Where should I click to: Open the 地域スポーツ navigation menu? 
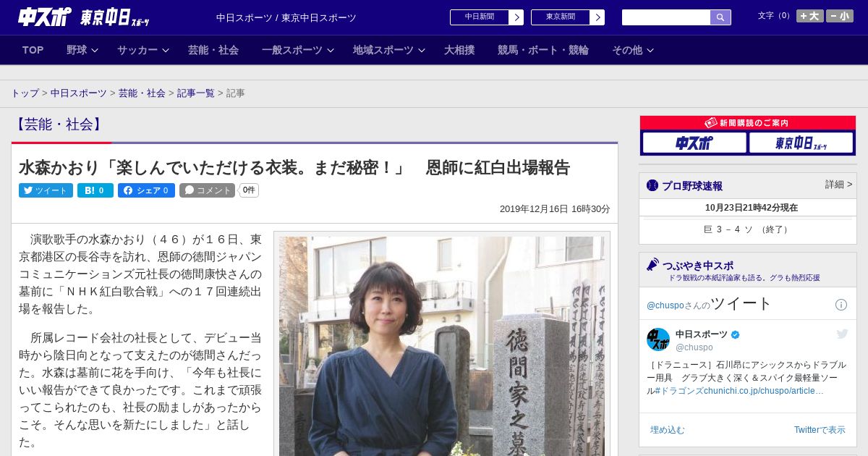[x=383, y=50]
